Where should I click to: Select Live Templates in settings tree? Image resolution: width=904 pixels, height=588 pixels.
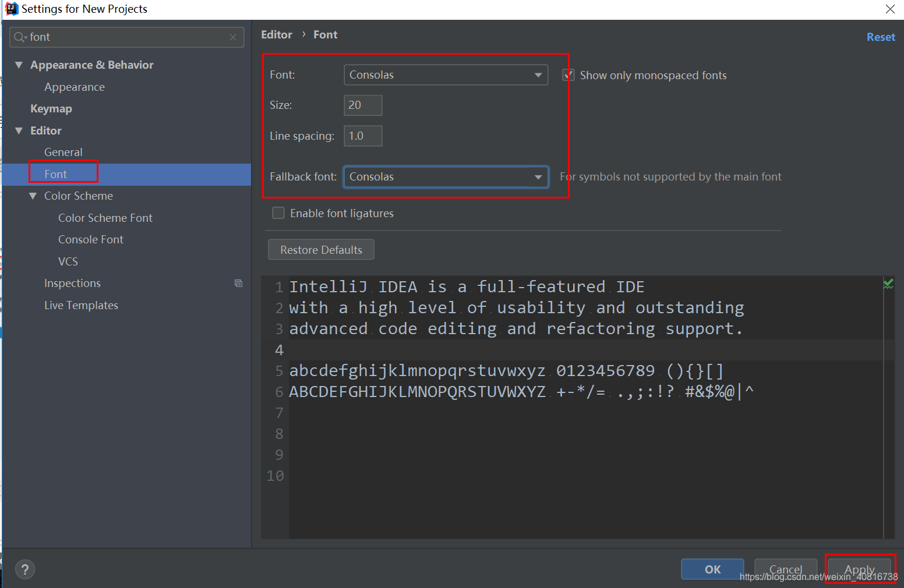pyautogui.click(x=81, y=306)
